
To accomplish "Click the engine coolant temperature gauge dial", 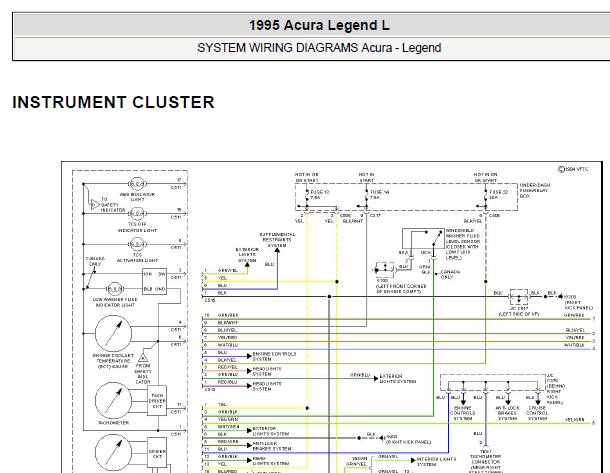I will pos(113,333).
